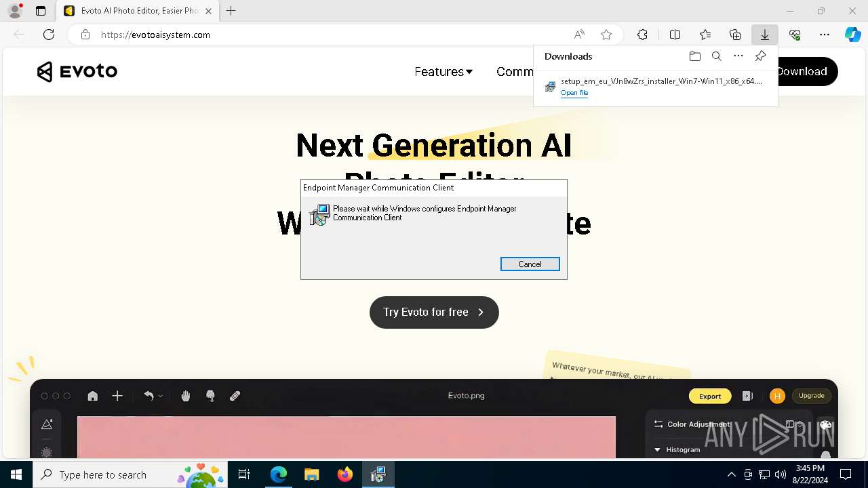The image size is (868, 488).
Task: Click the Download button on Evoto page
Action: pos(807,71)
